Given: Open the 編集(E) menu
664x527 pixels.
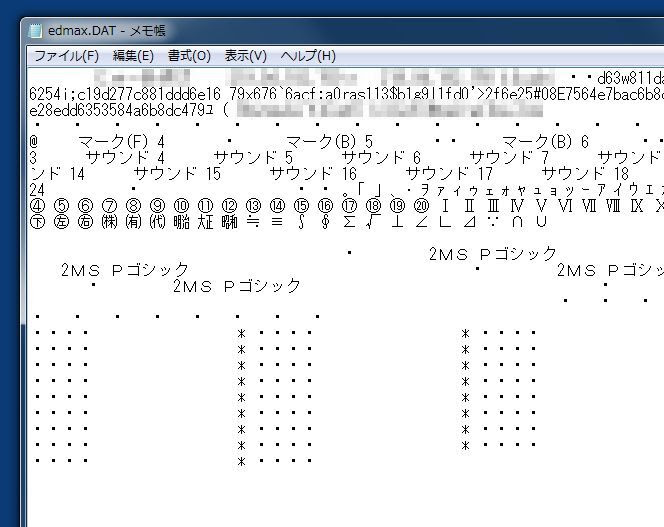Looking at the screenshot, I should pos(133,56).
